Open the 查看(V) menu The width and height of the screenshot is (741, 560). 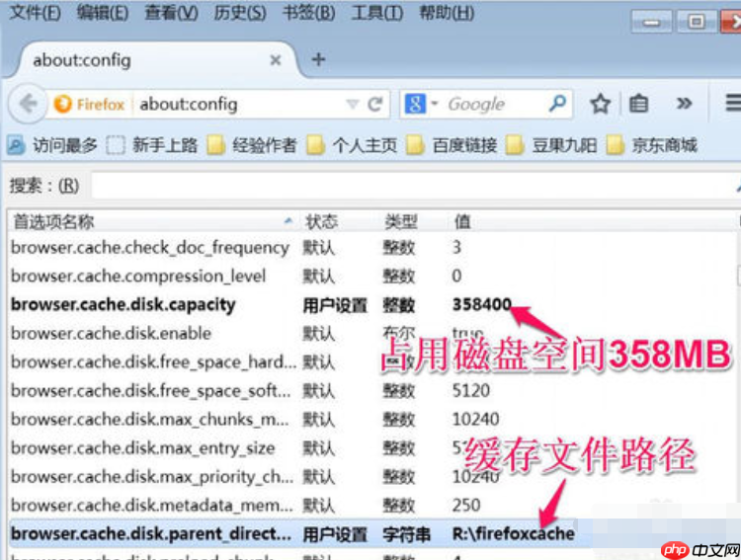(171, 13)
